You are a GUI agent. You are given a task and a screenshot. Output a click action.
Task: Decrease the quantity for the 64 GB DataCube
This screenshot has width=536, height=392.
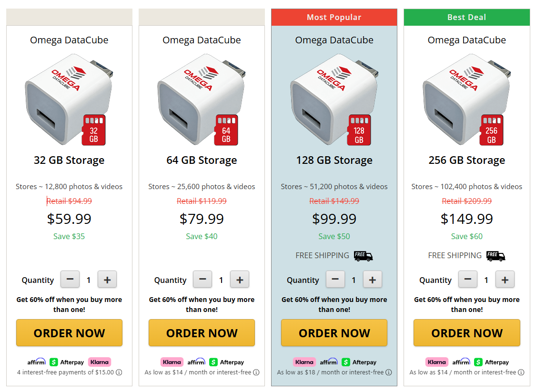[x=202, y=279]
